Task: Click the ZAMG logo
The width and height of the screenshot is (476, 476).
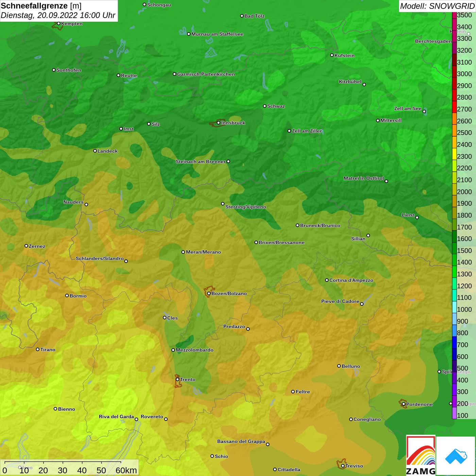Action: pyautogui.click(x=421, y=455)
